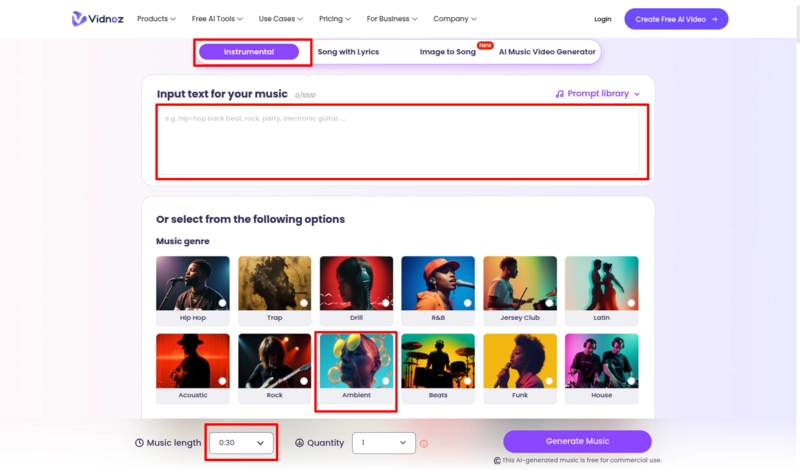Click the clock icon beside Music length
This screenshot has height=470, width=800.
tap(139, 443)
